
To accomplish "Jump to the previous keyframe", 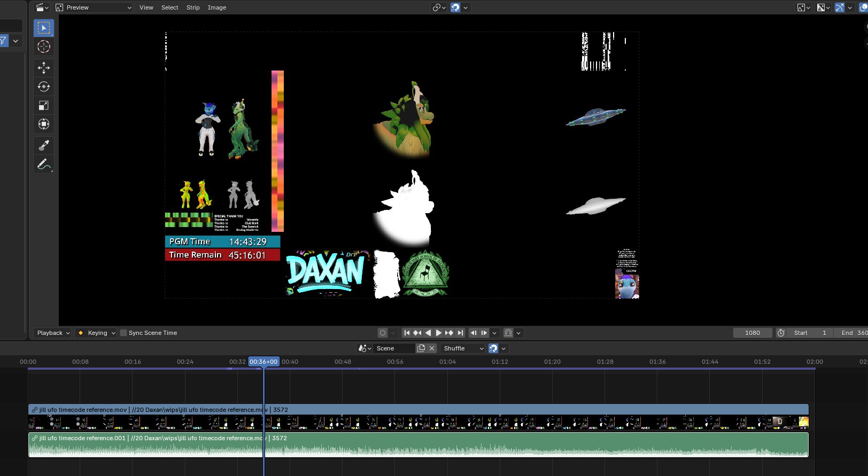I will [417, 333].
